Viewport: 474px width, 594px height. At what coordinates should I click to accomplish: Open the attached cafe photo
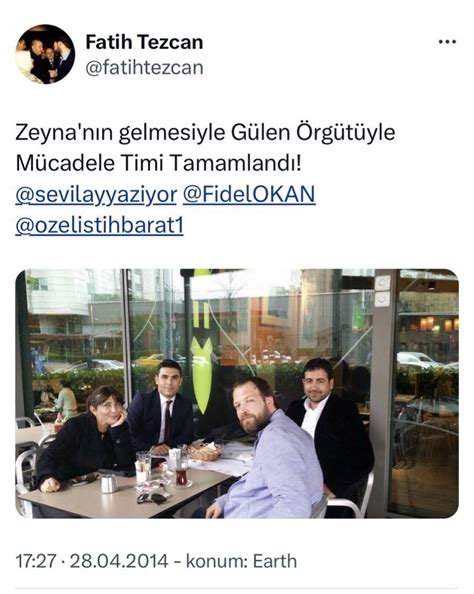click(237, 393)
